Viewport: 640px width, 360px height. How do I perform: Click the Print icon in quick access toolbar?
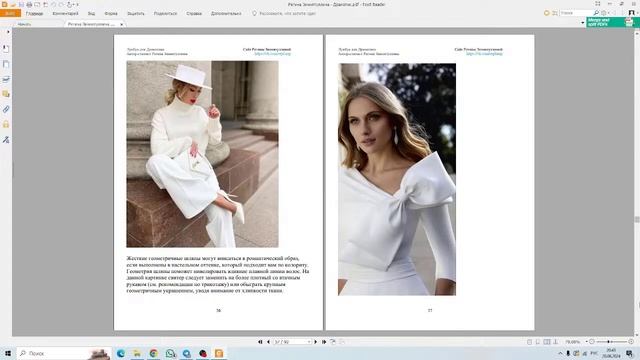click(x=29, y=4)
